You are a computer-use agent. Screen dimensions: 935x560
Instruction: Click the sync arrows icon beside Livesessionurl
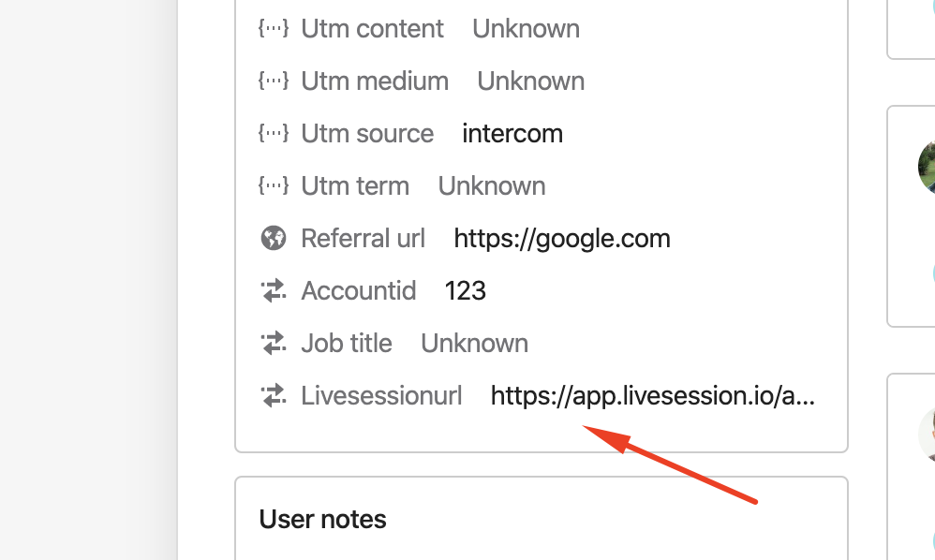(x=274, y=395)
